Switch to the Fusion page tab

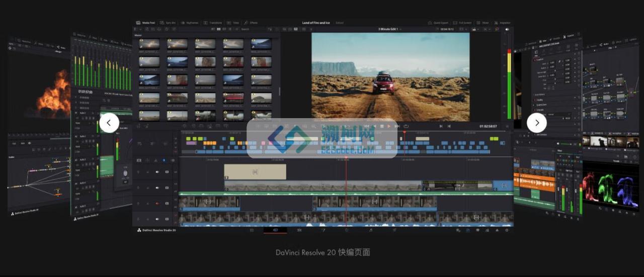click(323, 230)
